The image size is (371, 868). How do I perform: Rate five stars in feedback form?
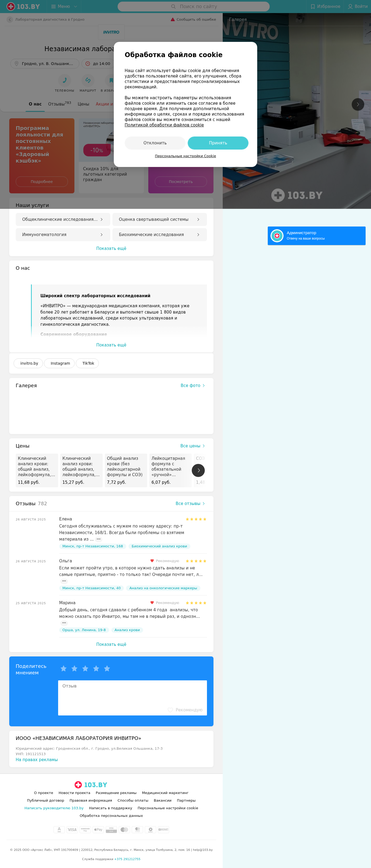[107, 668]
